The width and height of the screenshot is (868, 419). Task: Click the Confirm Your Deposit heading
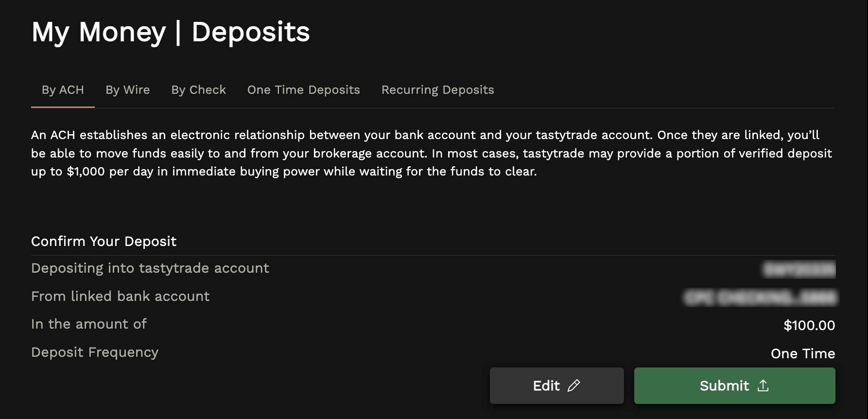click(104, 241)
